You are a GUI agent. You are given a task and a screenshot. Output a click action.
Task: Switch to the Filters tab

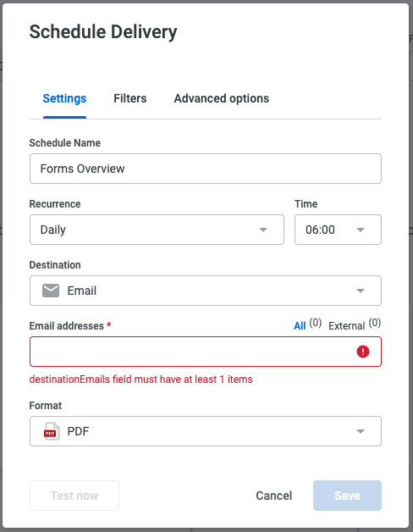pos(129,98)
